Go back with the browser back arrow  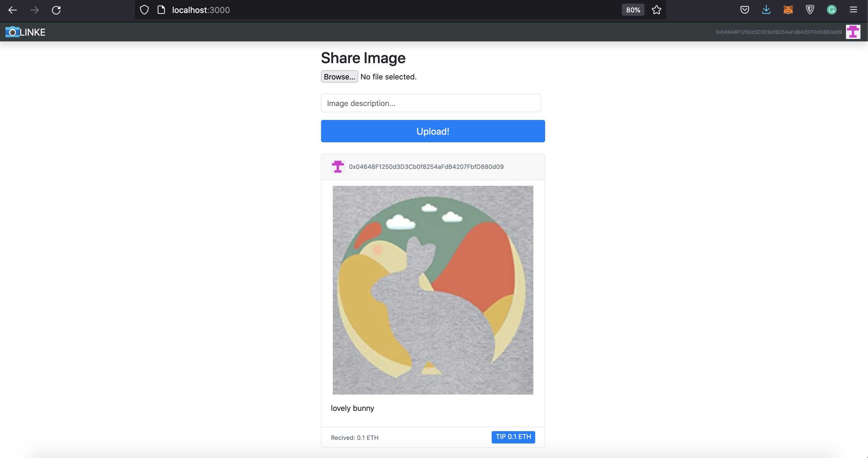pos(12,10)
